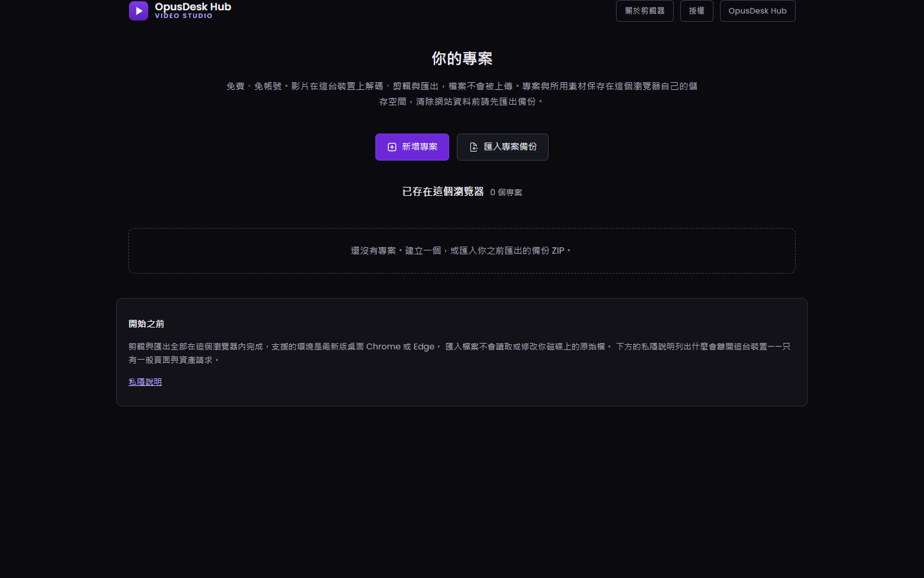The width and height of the screenshot is (924, 578).
Task: Click the 你的專案 heading
Action: pyautogui.click(x=462, y=58)
